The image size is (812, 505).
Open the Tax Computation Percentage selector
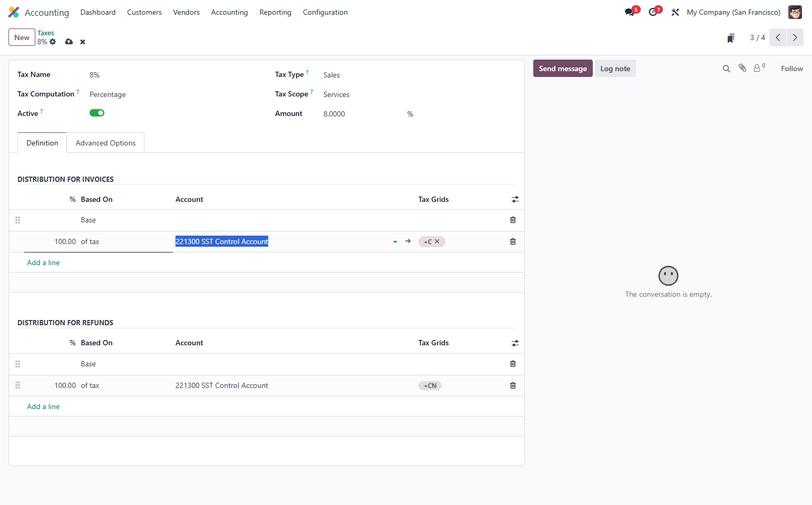pyautogui.click(x=107, y=94)
